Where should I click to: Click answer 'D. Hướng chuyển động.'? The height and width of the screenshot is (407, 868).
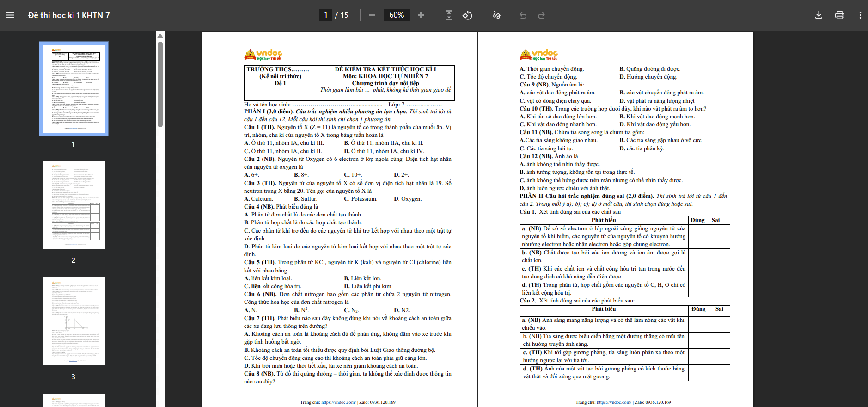point(648,77)
